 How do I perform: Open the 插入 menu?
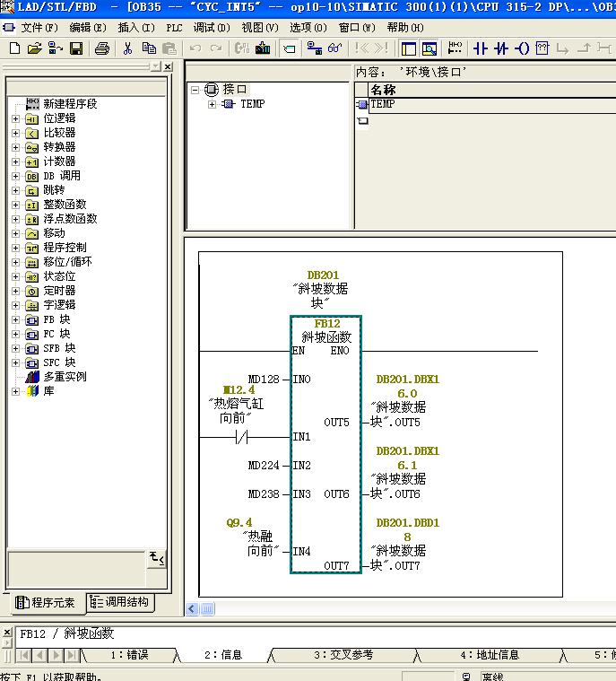click(x=136, y=28)
